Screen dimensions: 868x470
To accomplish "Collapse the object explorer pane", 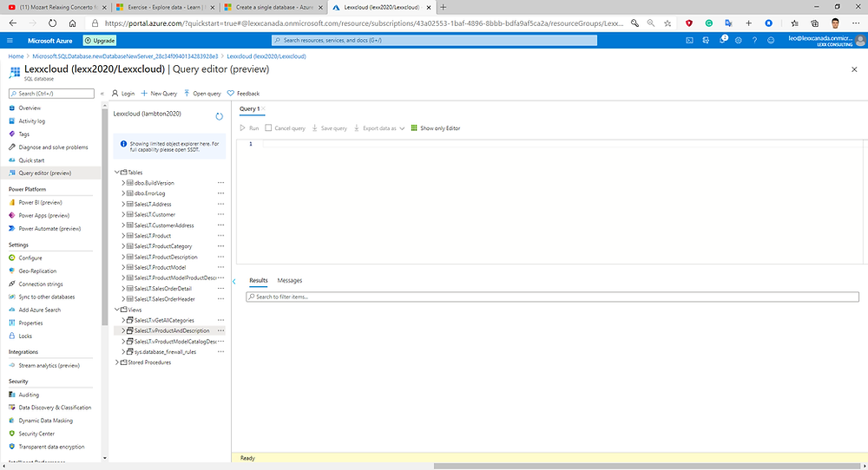I will (234, 282).
